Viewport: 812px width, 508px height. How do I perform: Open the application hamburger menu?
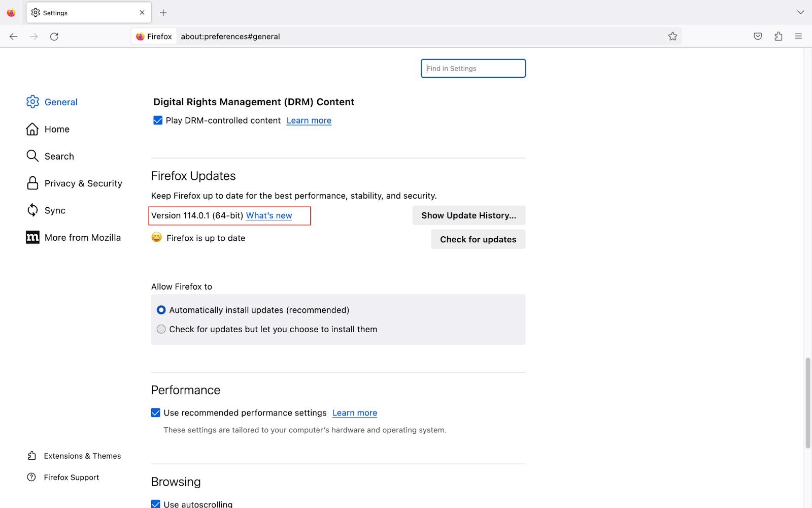(x=798, y=36)
